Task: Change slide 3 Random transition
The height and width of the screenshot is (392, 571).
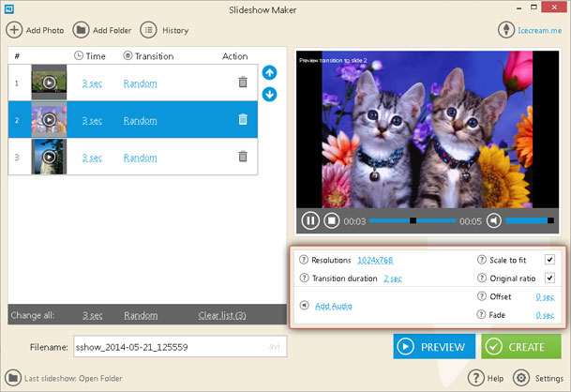Action: pos(141,158)
